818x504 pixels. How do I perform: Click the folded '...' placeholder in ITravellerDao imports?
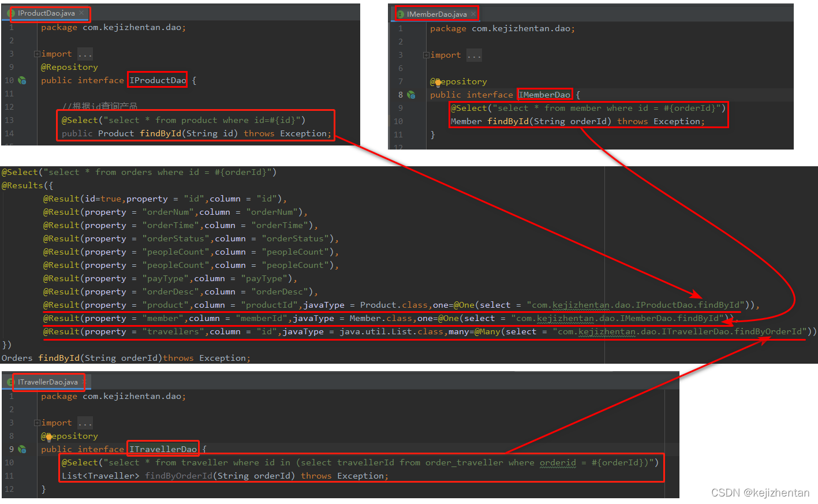85,423
